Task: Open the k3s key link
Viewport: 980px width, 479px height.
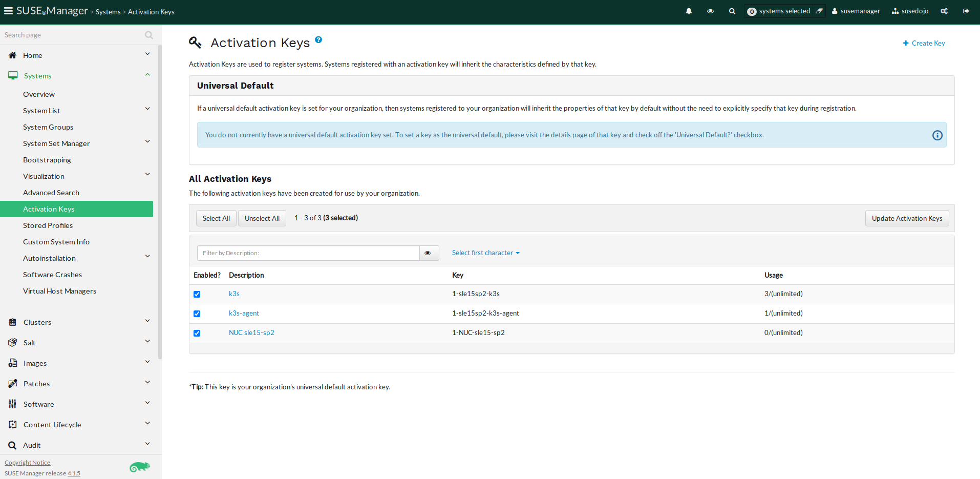Action: pyautogui.click(x=234, y=294)
